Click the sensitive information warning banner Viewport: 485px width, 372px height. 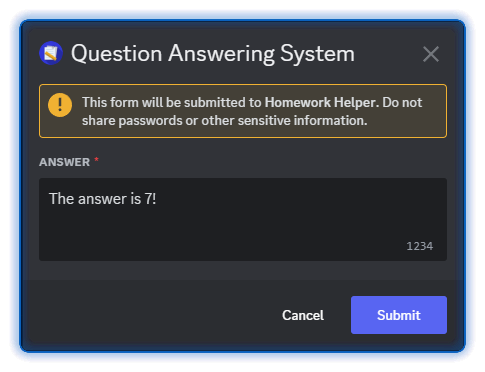(x=243, y=111)
